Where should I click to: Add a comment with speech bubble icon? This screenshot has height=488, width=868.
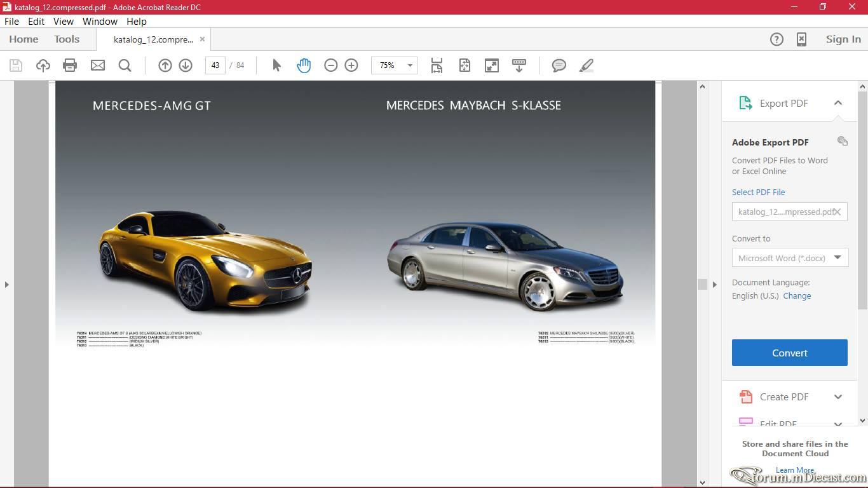tap(559, 65)
